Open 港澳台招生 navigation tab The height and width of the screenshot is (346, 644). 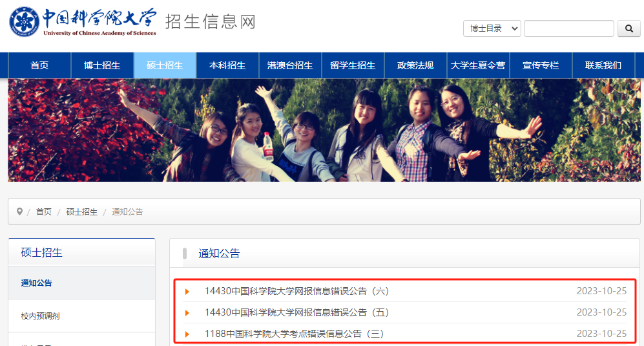(290, 65)
